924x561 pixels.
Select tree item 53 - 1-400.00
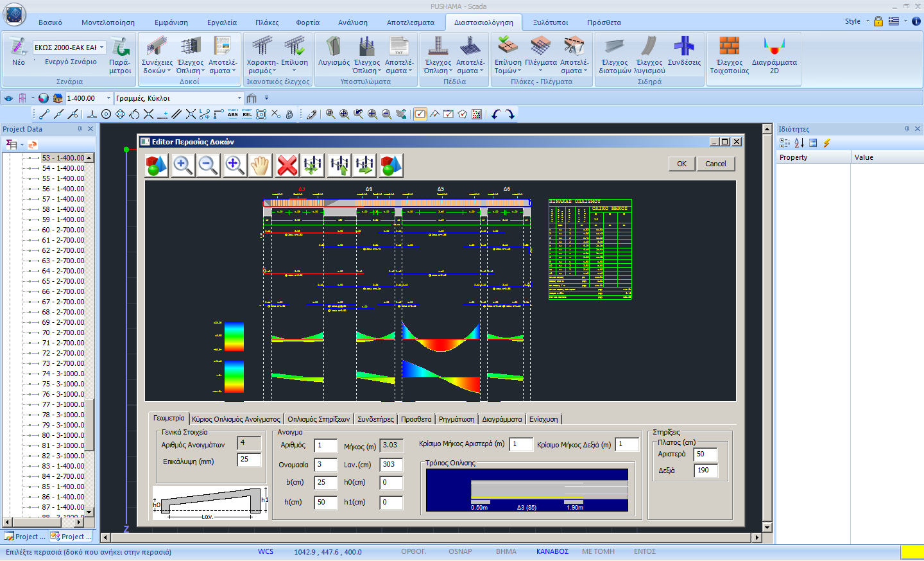click(63, 158)
